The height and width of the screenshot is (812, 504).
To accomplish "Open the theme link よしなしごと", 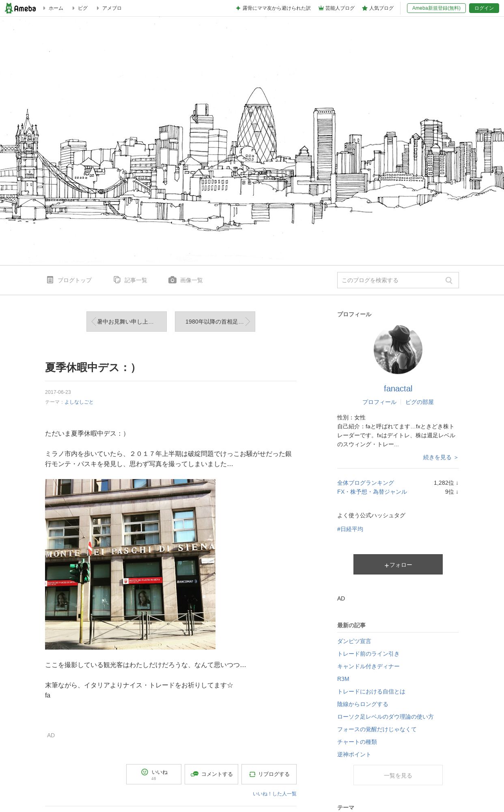I will click(79, 402).
